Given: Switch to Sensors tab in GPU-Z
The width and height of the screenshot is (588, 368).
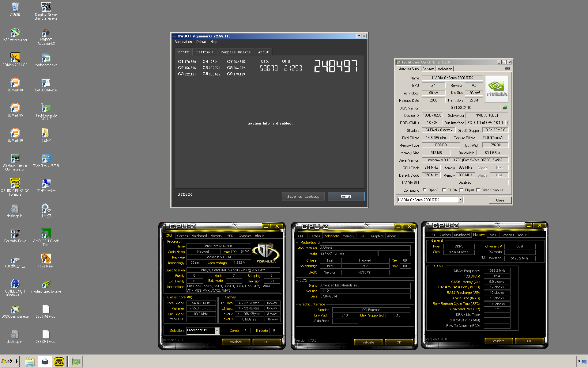Looking at the screenshot, I should (428, 69).
